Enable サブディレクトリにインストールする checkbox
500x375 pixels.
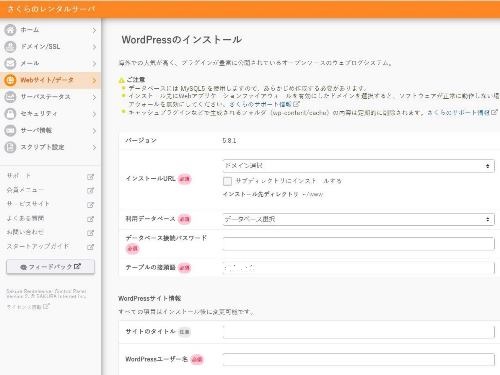point(227,181)
